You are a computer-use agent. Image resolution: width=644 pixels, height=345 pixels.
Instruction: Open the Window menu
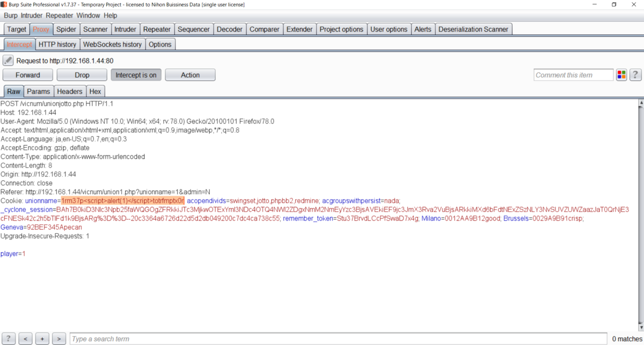[x=88, y=16]
